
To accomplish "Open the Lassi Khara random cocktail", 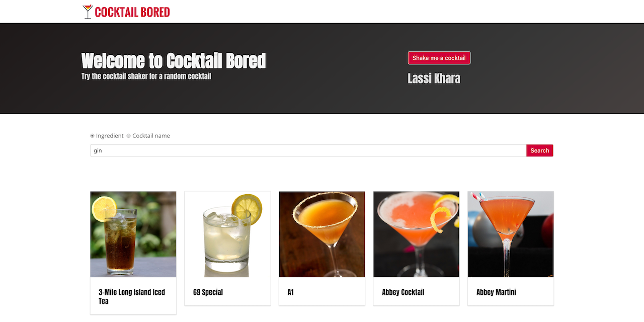I will [x=434, y=78].
